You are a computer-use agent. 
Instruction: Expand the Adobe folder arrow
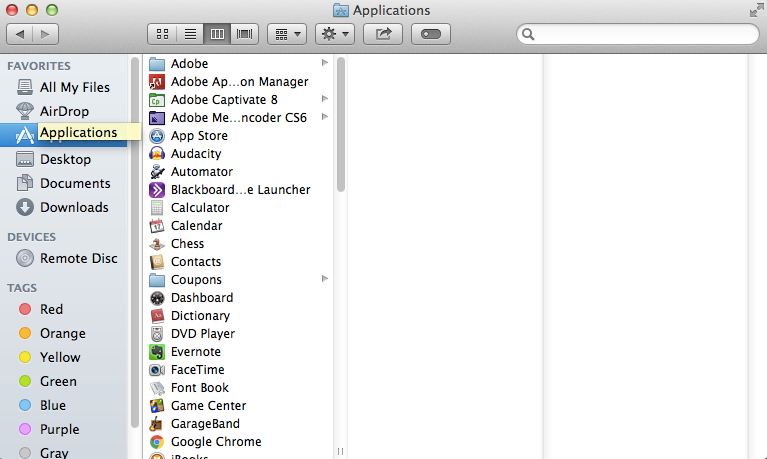point(324,63)
